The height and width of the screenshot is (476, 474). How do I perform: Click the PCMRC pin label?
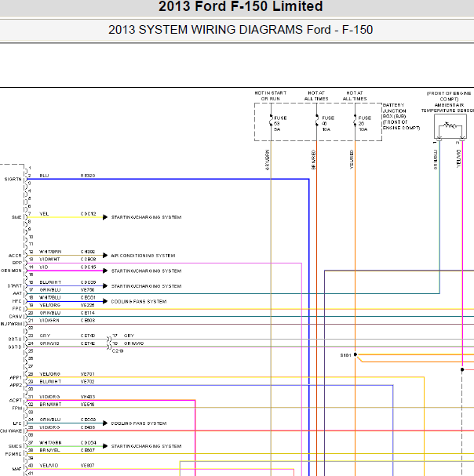tap(13, 454)
